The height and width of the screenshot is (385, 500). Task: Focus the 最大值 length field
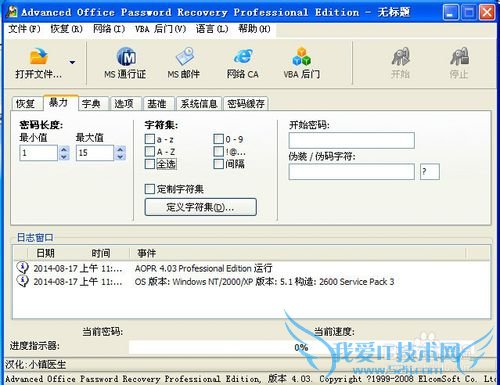tap(95, 153)
